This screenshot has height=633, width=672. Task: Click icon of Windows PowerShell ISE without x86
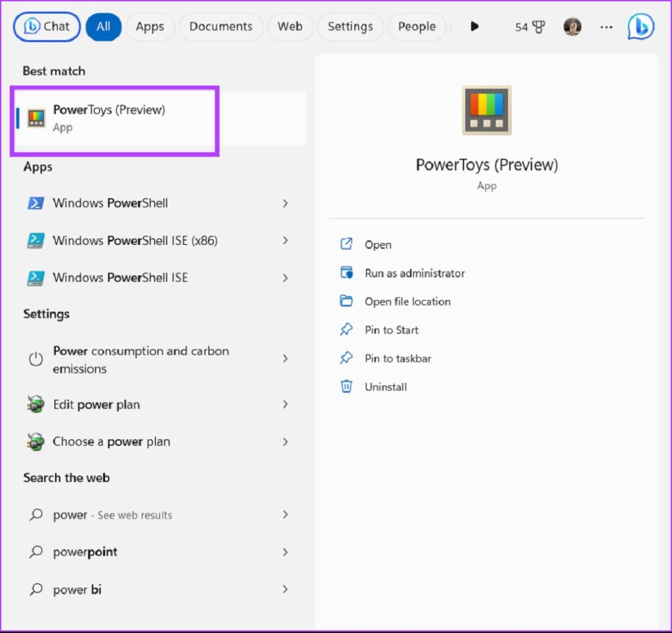tap(35, 278)
